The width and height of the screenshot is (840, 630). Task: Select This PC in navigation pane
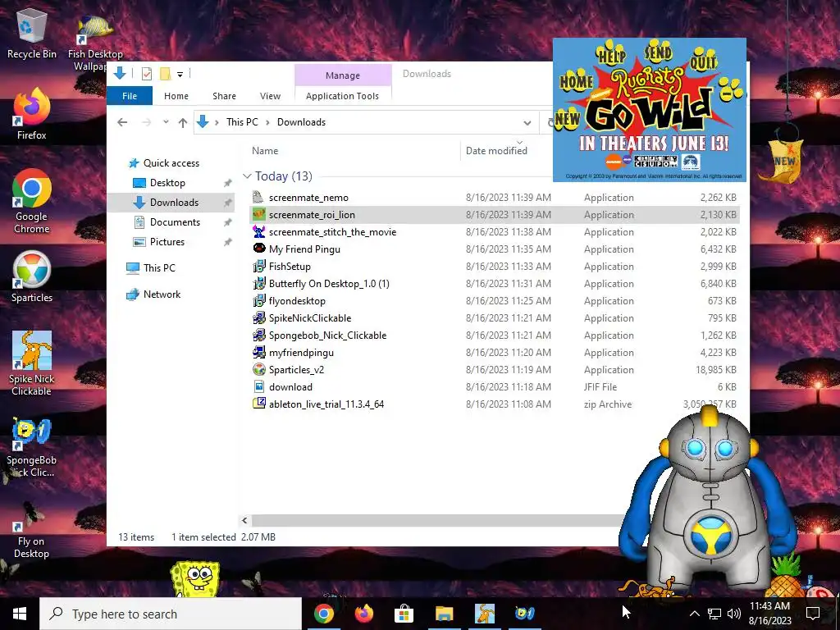(x=158, y=268)
